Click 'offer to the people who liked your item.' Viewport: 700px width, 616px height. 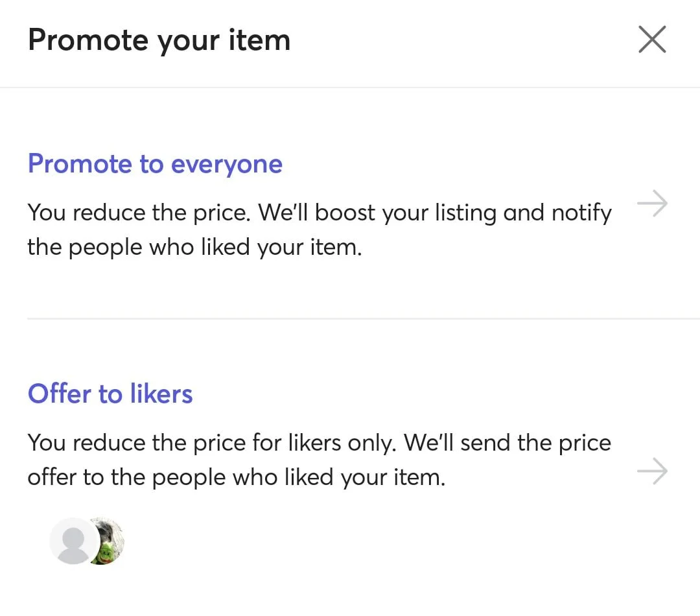pyautogui.click(x=236, y=478)
